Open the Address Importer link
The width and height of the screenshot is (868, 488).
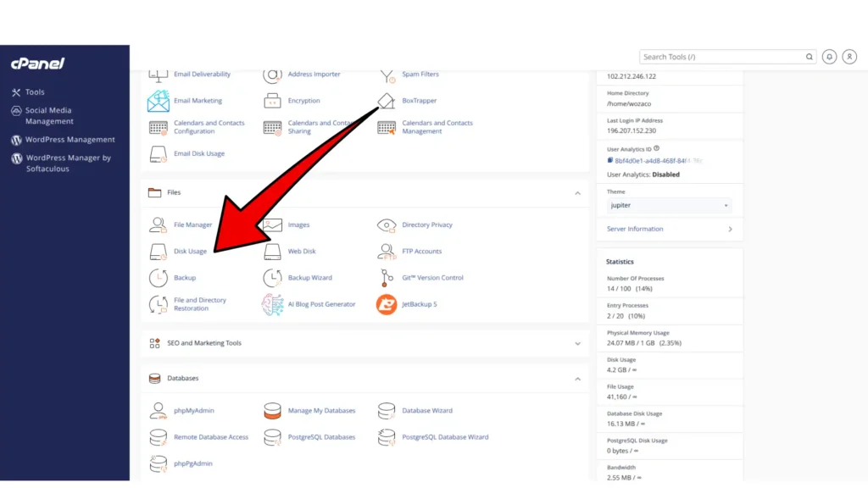[x=314, y=75]
